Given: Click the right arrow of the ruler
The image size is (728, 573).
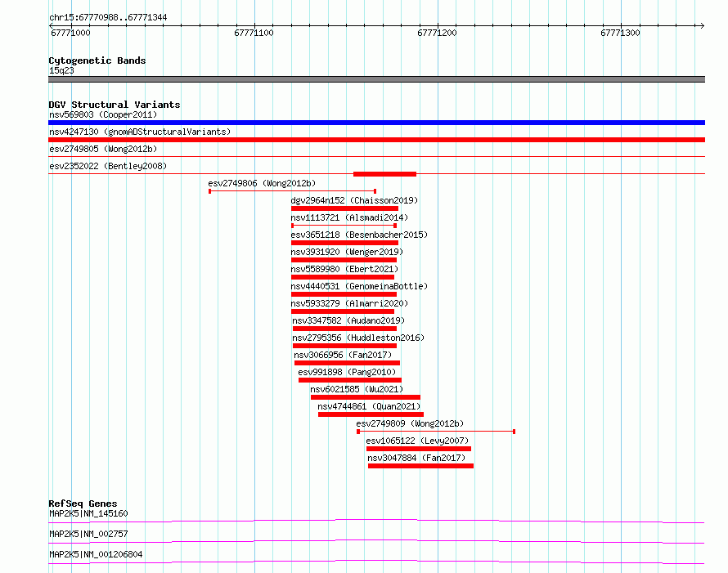Looking at the screenshot, I should point(702,25).
